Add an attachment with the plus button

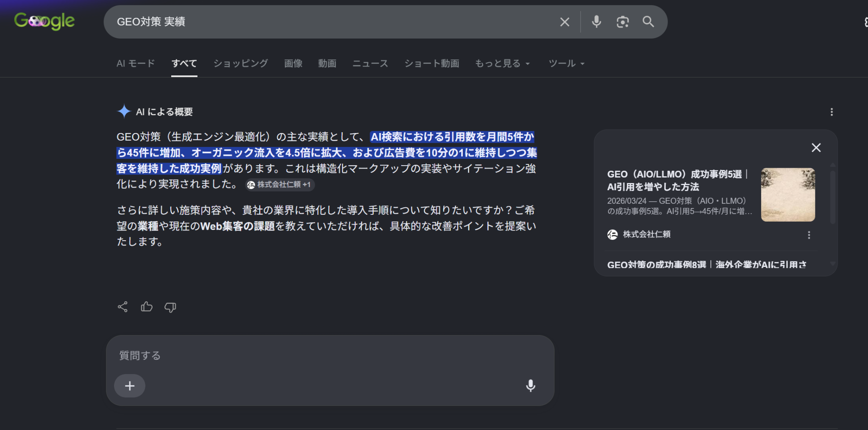[x=130, y=386]
